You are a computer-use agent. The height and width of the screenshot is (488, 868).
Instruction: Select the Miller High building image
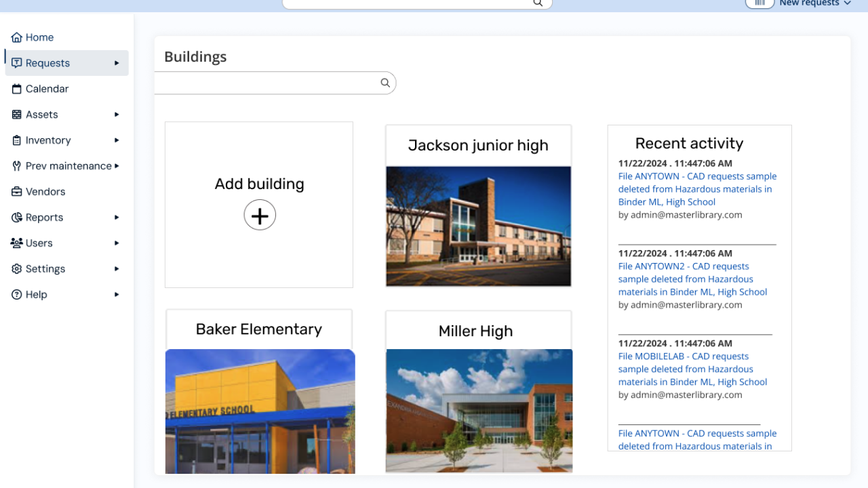(479, 410)
